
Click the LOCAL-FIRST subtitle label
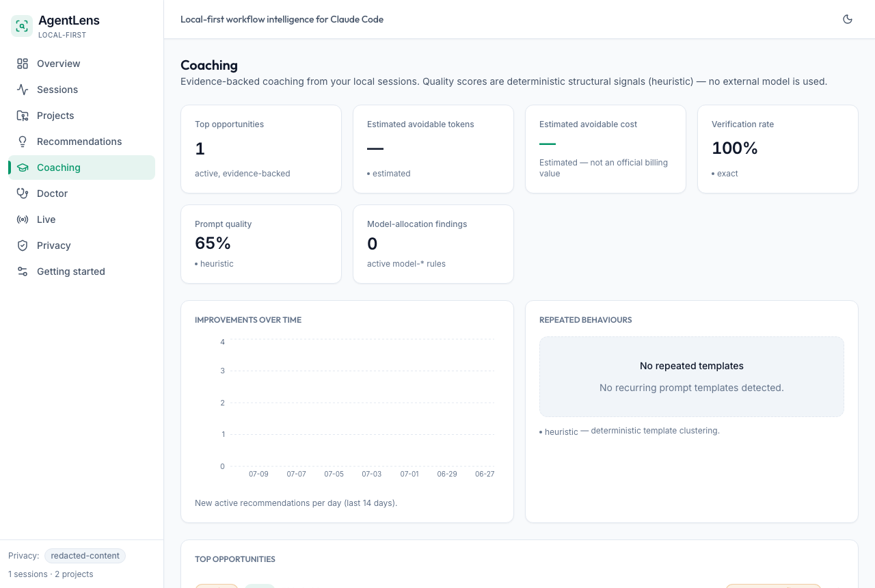coord(62,35)
